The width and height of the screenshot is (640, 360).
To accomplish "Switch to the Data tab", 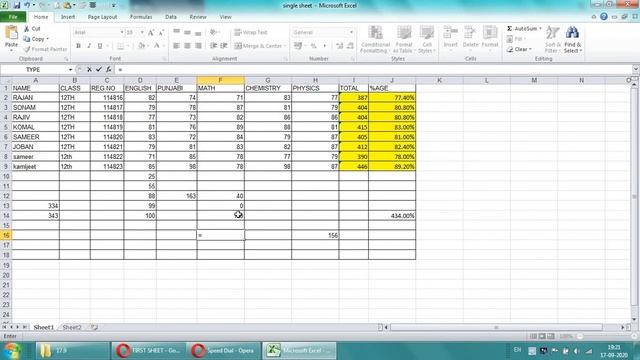I will (171, 17).
